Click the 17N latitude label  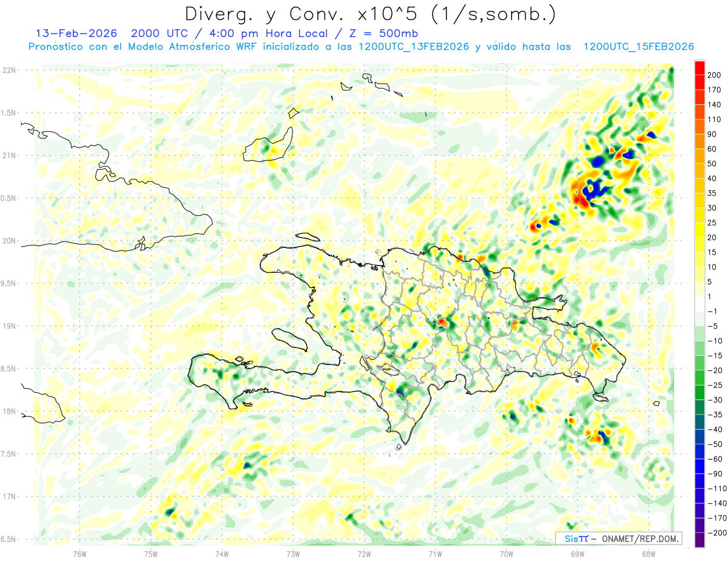[x=8, y=497]
